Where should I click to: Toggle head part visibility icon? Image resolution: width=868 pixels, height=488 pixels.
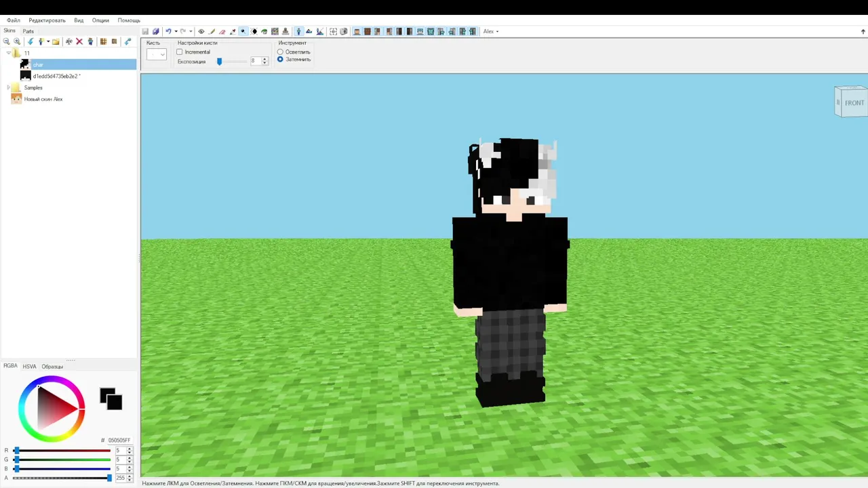[356, 31]
